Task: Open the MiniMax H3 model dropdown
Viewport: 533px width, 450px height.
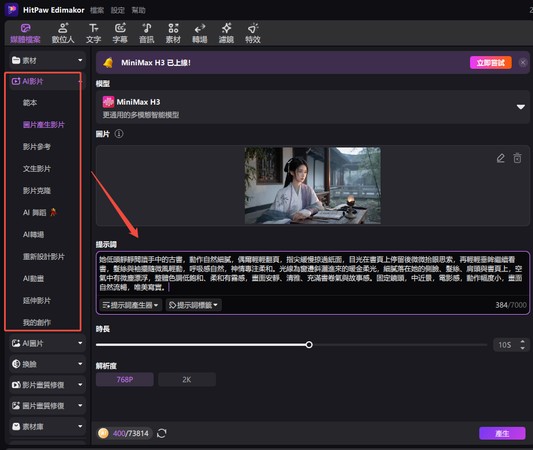Action: [x=312, y=107]
